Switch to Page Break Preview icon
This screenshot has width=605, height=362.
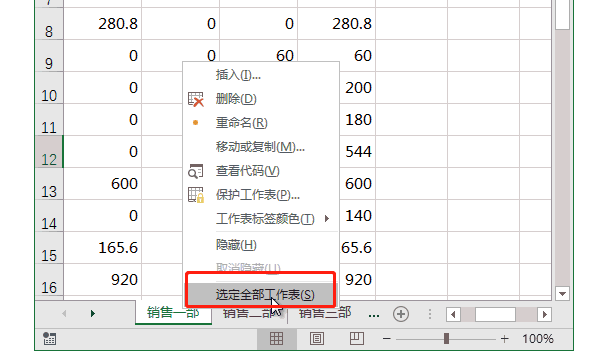tap(357, 338)
